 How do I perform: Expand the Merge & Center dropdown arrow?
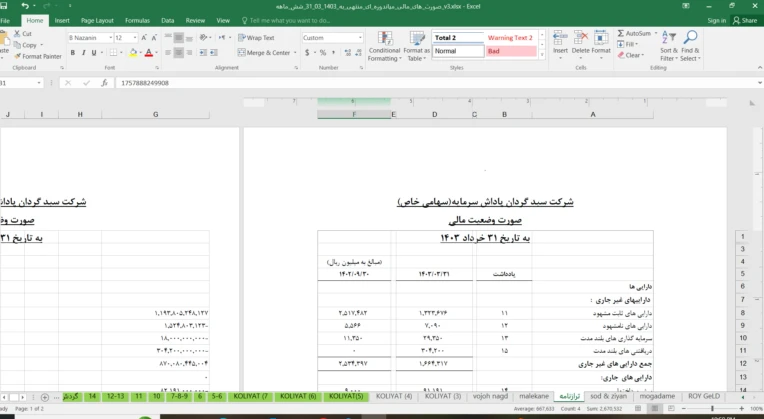click(x=295, y=53)
